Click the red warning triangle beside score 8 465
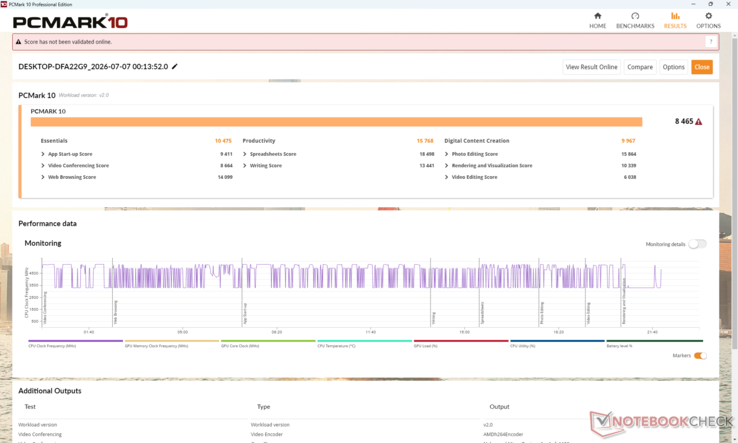The width and height of the screenshot is (738, 443). pos(698,121)
